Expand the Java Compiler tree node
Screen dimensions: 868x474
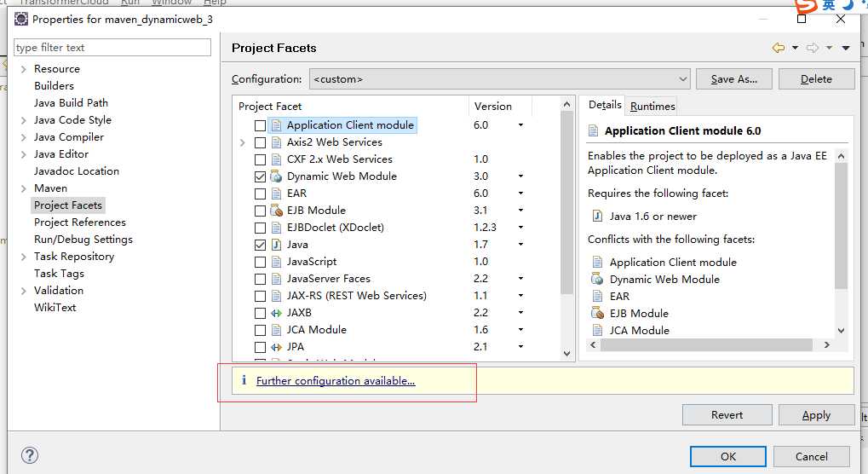coord(23,138)
